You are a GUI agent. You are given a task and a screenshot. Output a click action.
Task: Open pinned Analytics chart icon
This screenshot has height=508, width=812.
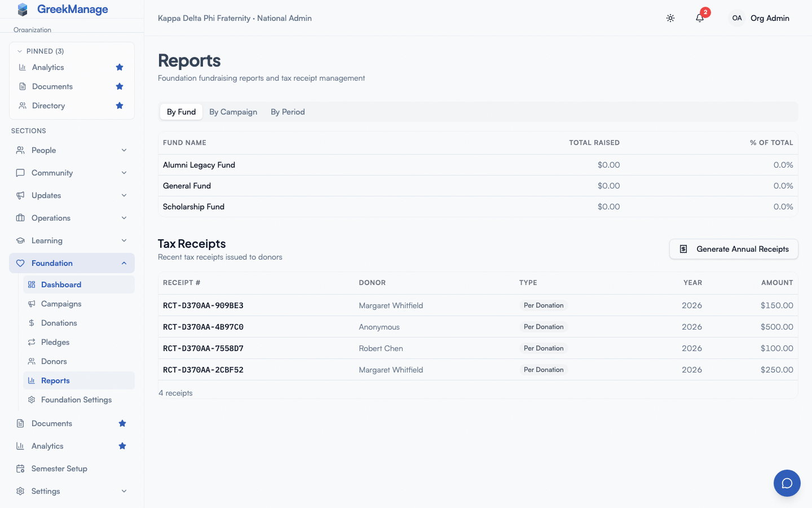[23, 67]
